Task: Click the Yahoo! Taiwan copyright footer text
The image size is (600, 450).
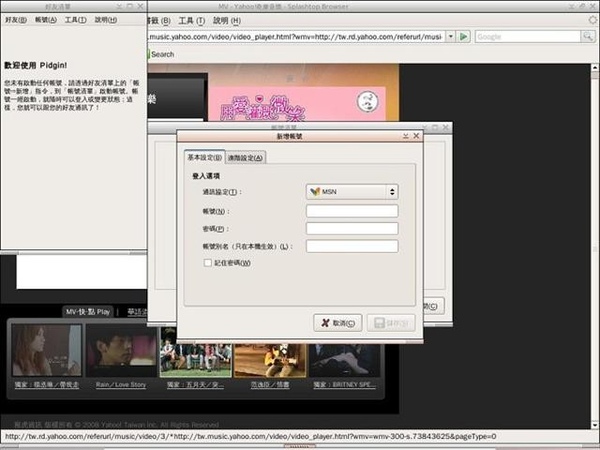Action: 117,424
